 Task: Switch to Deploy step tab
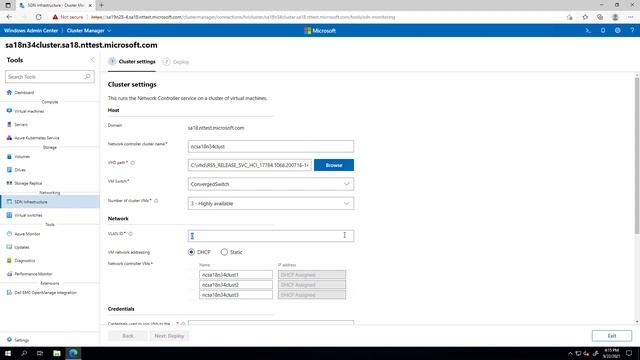[176, 62]
